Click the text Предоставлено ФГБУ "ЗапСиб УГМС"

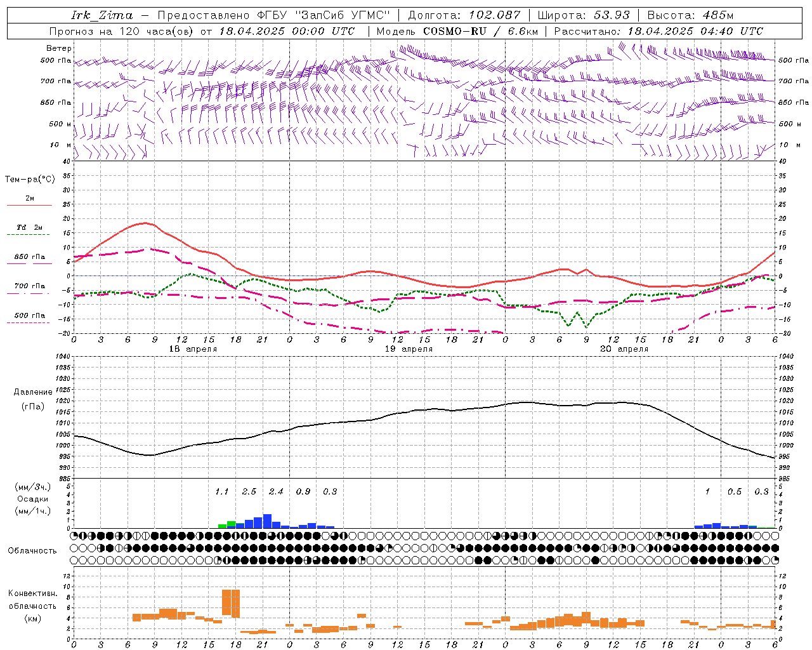(x=273, y=15)
